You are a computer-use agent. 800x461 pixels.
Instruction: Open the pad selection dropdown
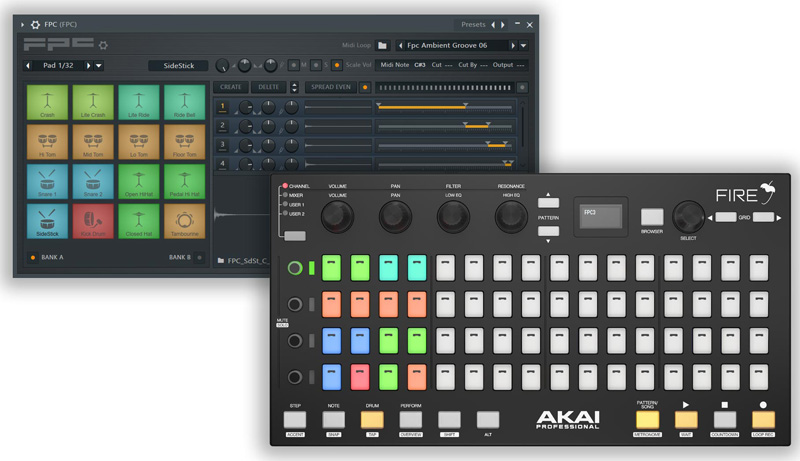coord(99,65)
